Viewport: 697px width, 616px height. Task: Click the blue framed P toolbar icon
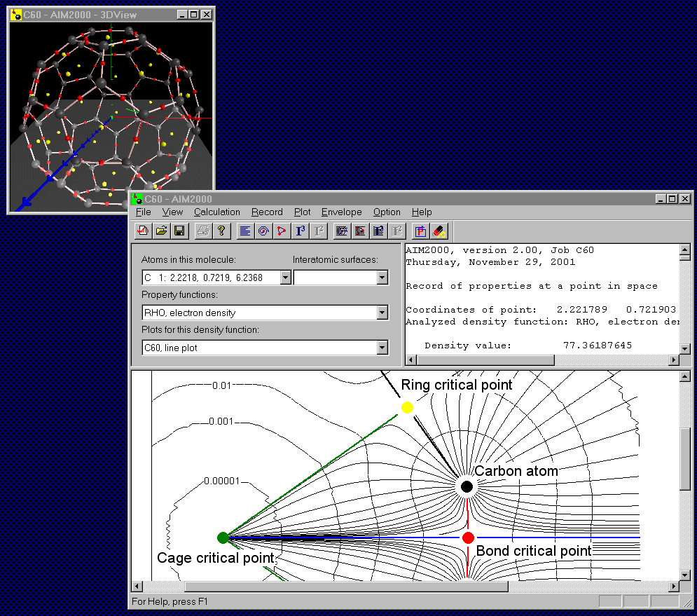(x=420, y=231)
